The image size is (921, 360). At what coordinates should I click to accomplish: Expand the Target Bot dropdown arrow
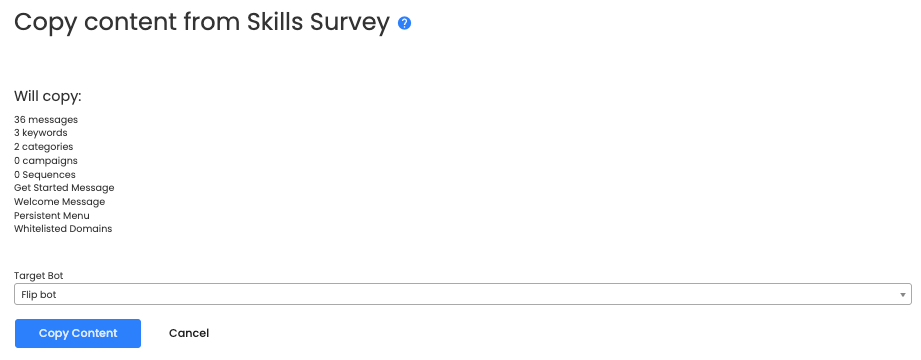coord(903,295)
